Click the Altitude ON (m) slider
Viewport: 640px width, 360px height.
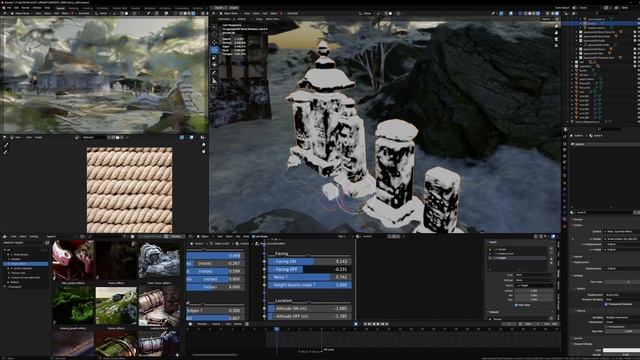(x=310, y=309)
